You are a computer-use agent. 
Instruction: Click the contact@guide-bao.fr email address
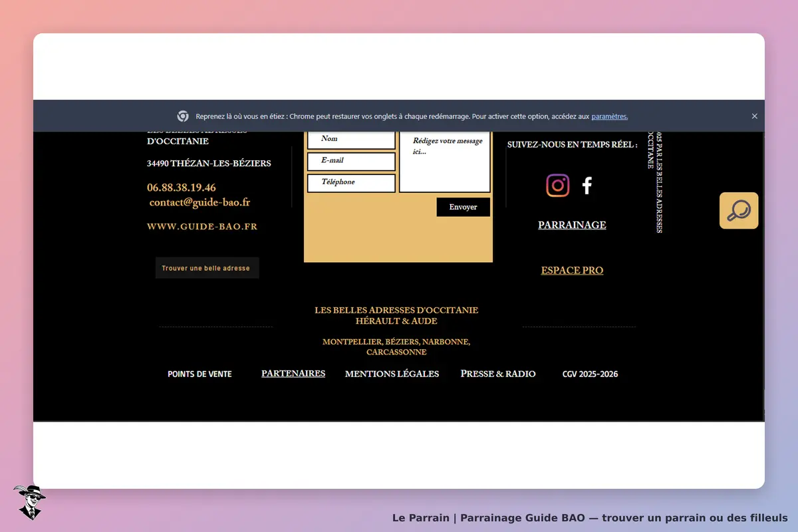coord(199,202)
